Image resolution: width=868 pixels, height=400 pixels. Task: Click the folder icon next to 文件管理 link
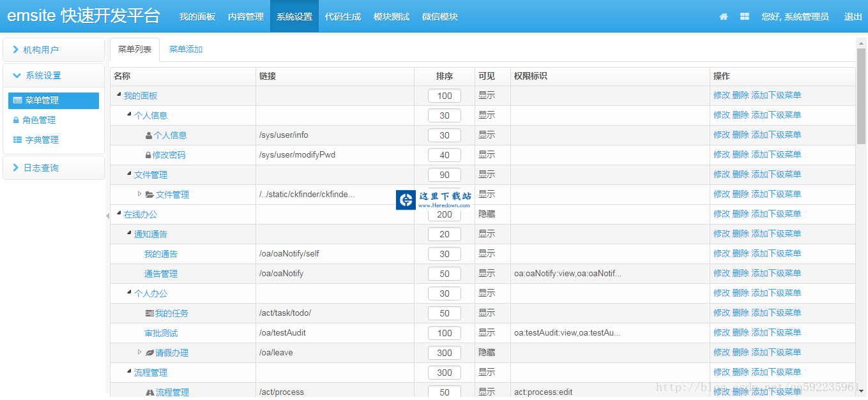(149, 195)
